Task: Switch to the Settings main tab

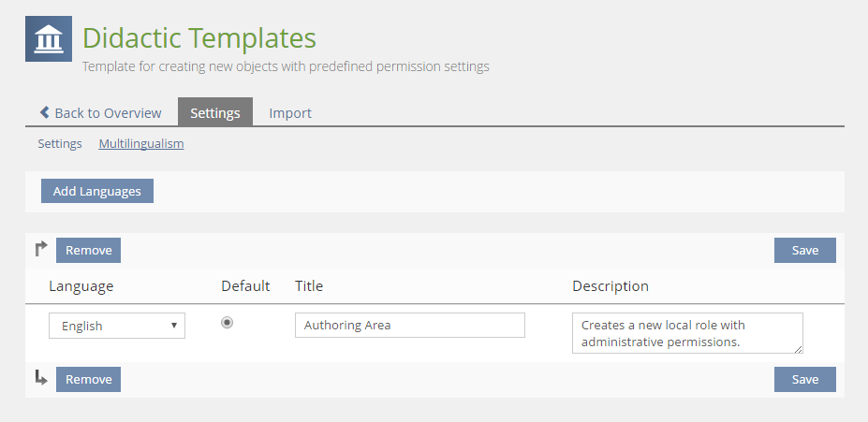Action: pos(215,112)
